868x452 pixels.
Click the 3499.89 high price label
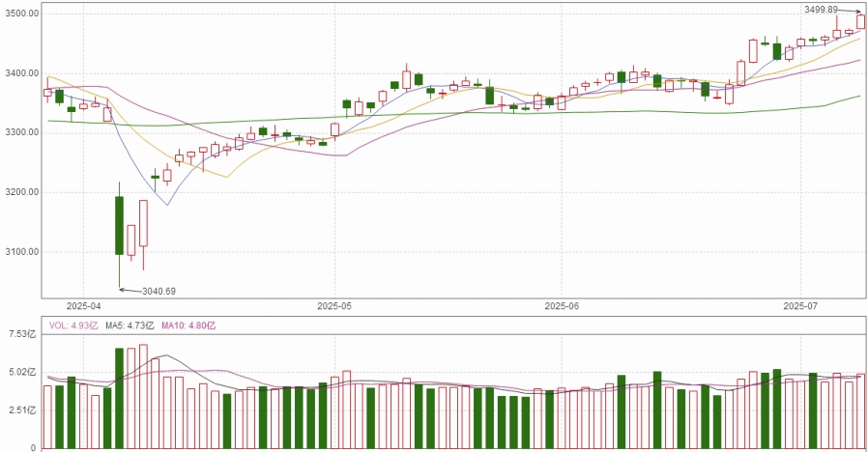coord(822,9)
